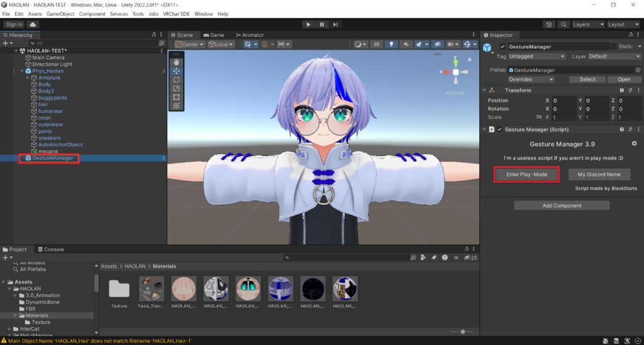Lock the Inspector panel
Screen dimensions: 644x345
630,35
